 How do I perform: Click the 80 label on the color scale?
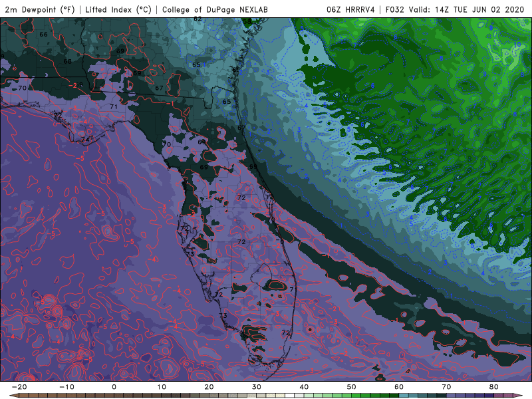(494, 387)
